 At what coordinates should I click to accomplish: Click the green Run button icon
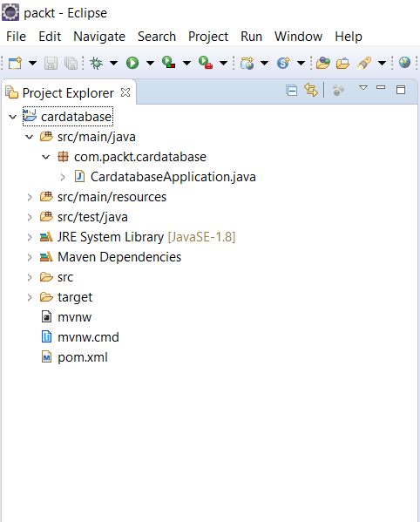[x=132, y=63]
